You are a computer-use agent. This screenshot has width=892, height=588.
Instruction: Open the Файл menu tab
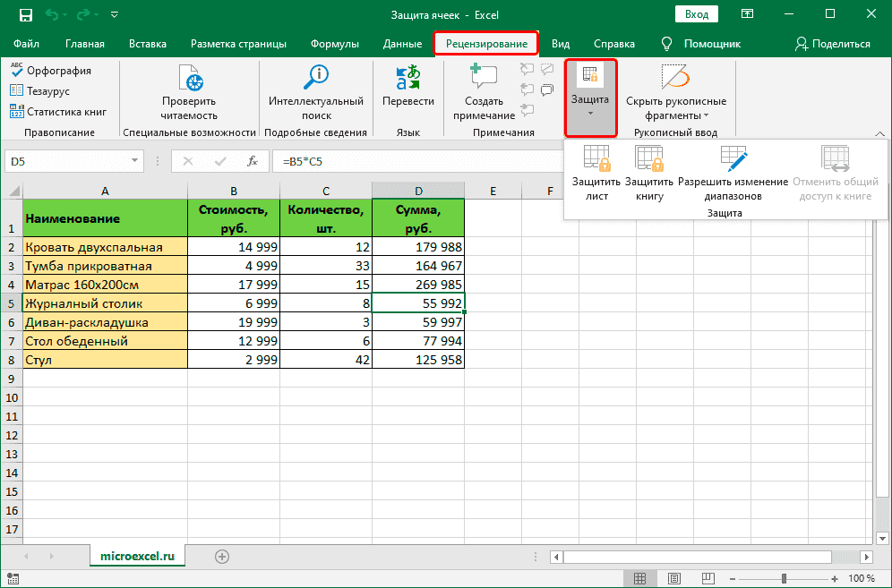(26, 44)
